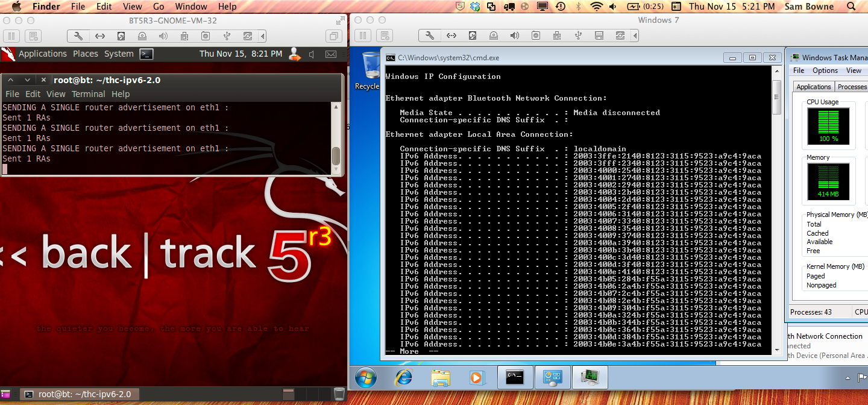This screenshot has width=868, height=405.
Task: Click CD/DVD drive icon in BT5R3 VM toolbar
Action: coord(142,36)
